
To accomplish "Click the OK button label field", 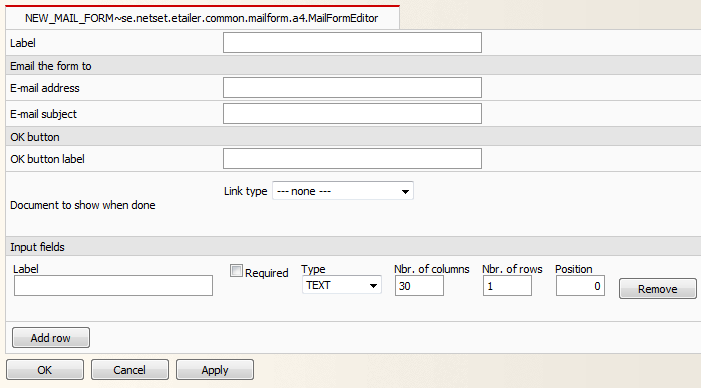I will click(352, 159).
